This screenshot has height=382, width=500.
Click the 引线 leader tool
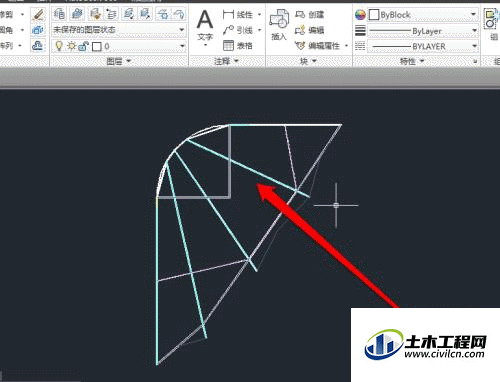coord(237,30)
